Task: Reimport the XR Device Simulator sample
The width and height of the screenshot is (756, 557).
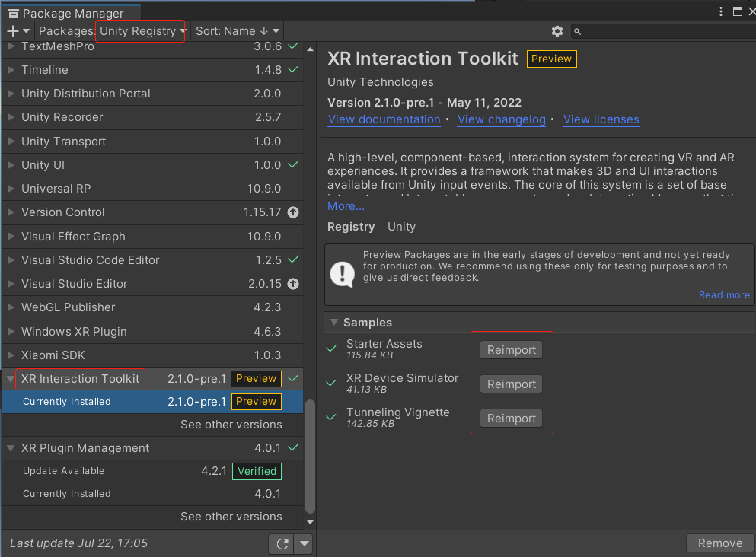Action: tap(511, 384)
